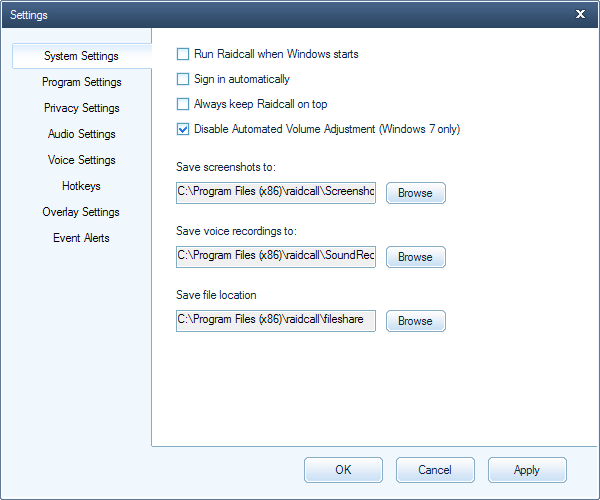Switch to Audio Settings
The height and width of the screenshot is (500, 600).
click(x=82, y=134)
